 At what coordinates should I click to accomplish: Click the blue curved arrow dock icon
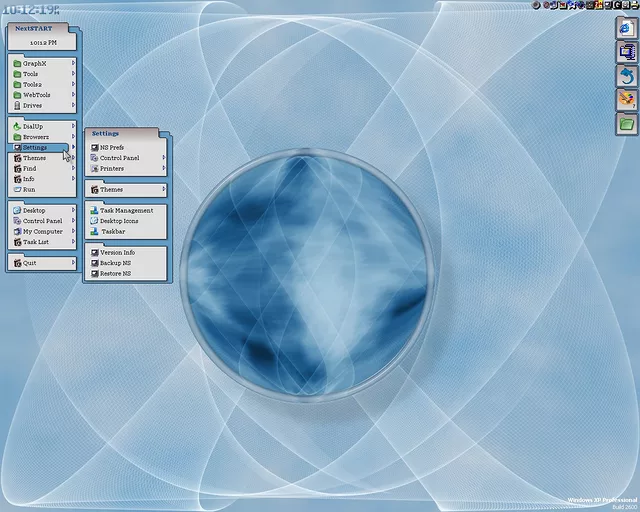[x=626, y=75]
